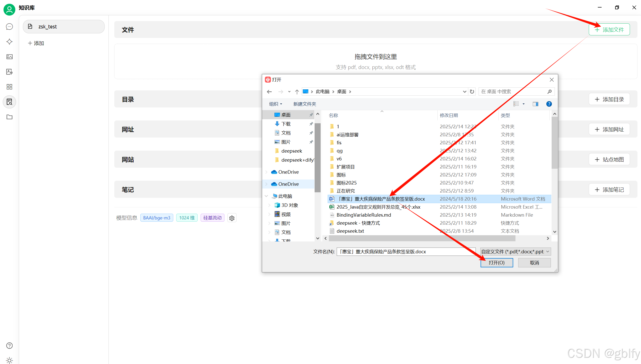Screen dimensions: 641x364
Task: Toggle the theme sun icon
Action: pyautogui.click(x=9, y=360)
